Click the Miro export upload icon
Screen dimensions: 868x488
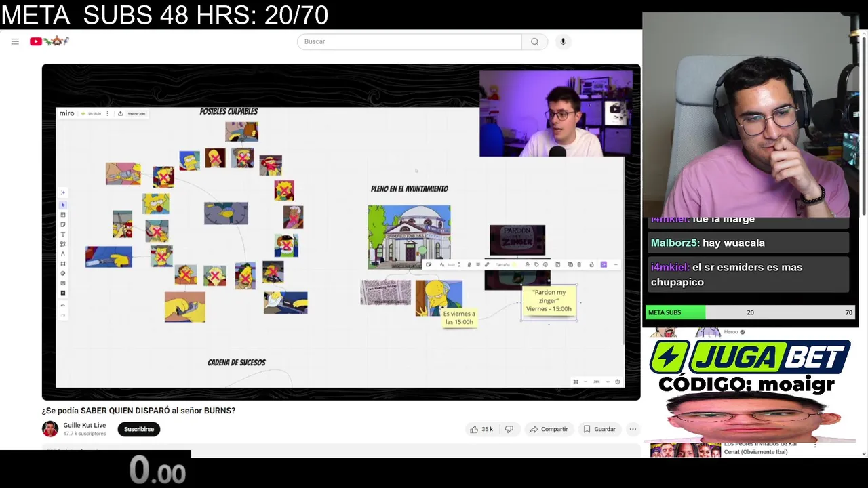click(x=120, y=113)
